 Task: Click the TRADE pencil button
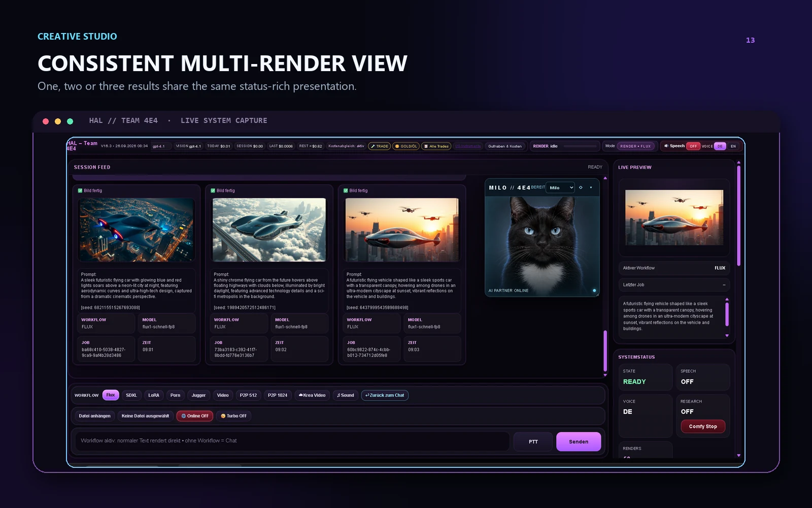click(x=379, y=146)
